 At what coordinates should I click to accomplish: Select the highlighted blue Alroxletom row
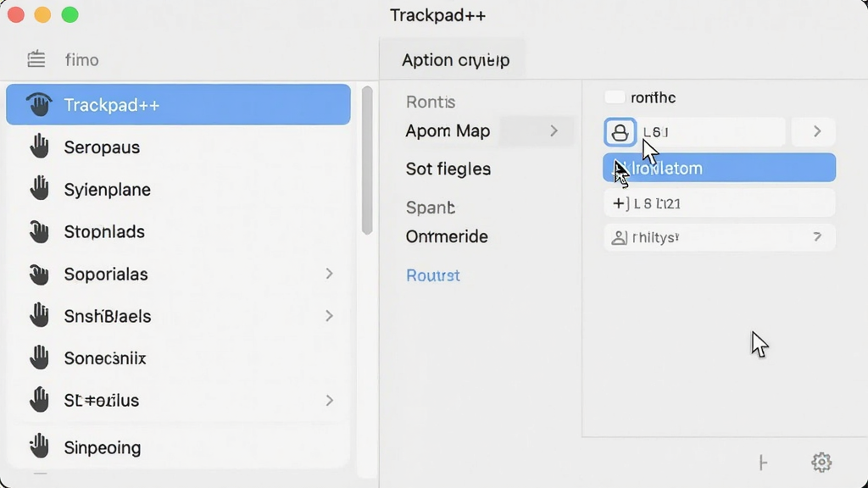click(719, 168)
